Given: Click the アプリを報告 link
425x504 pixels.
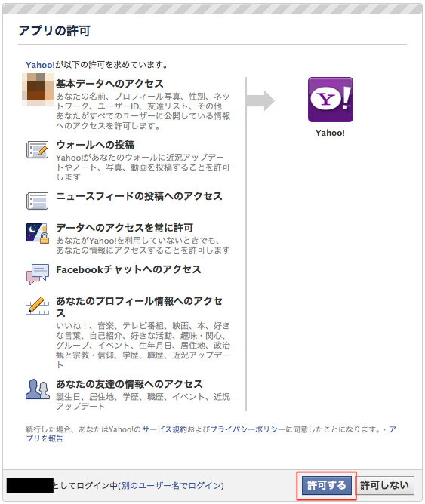Looking at the screenshot, I should click(45, 439).
